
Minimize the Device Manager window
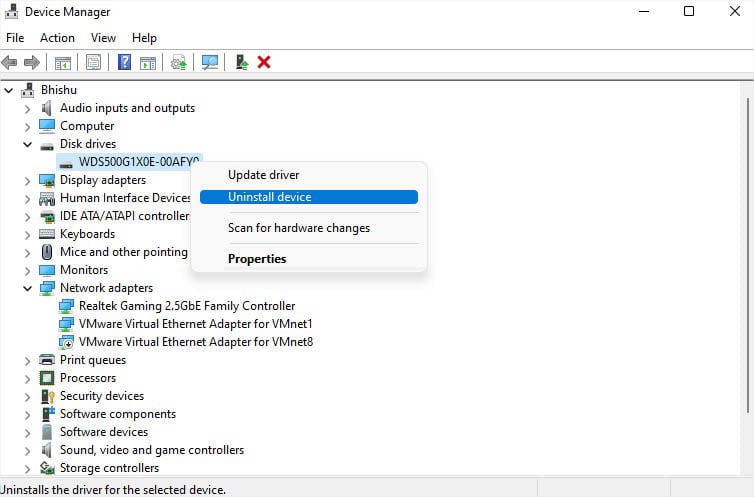(x=644, y=11)
